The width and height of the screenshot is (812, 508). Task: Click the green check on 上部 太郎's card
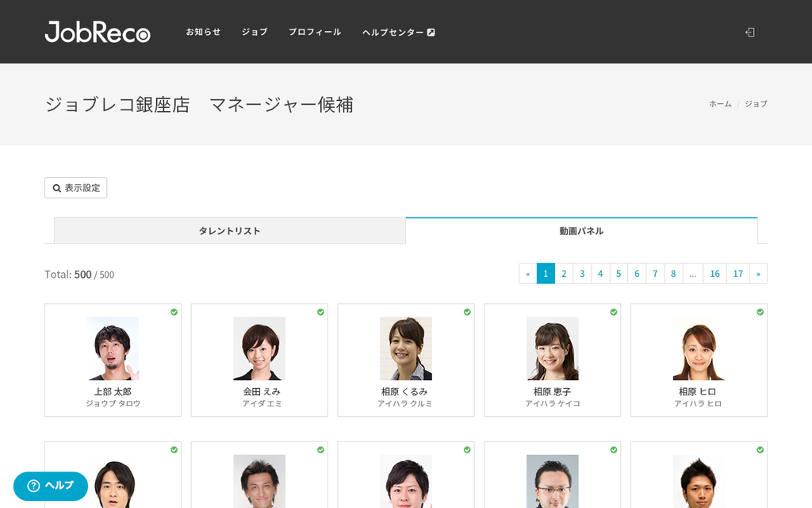click(174, 312)
